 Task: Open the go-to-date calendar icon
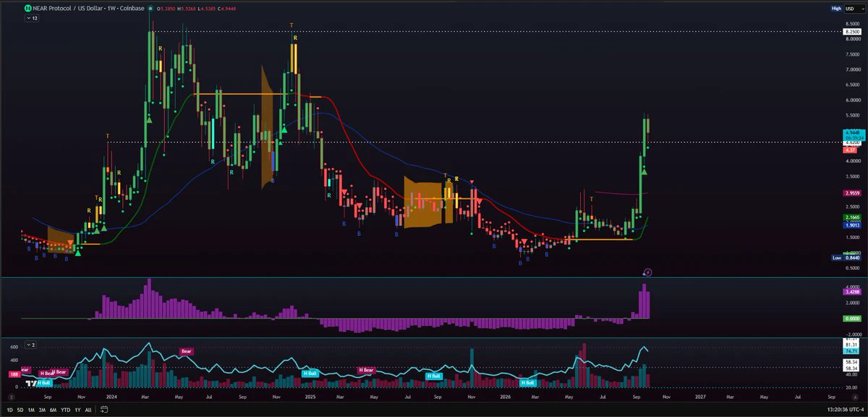point(103,409)
